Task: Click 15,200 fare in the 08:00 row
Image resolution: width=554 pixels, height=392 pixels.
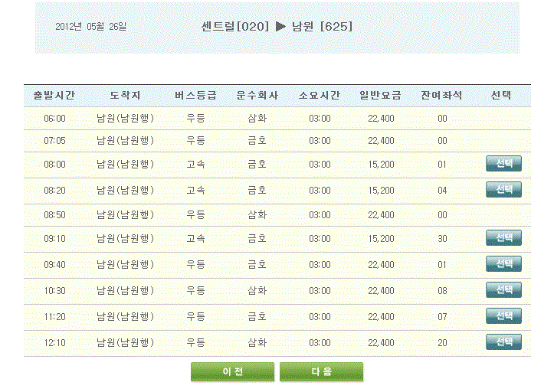Action: pyautogui.click(x=381, y=165)
